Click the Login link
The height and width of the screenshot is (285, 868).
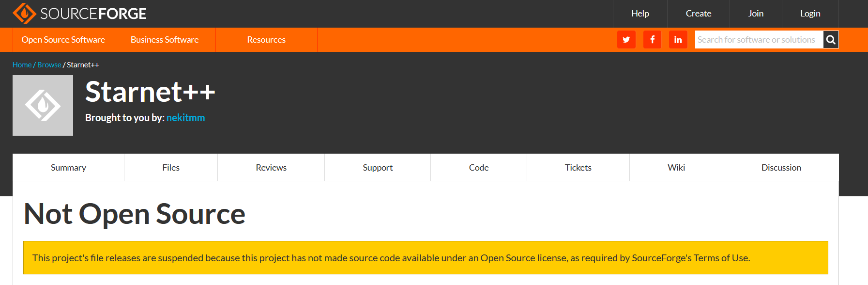(x=810, y=14)
